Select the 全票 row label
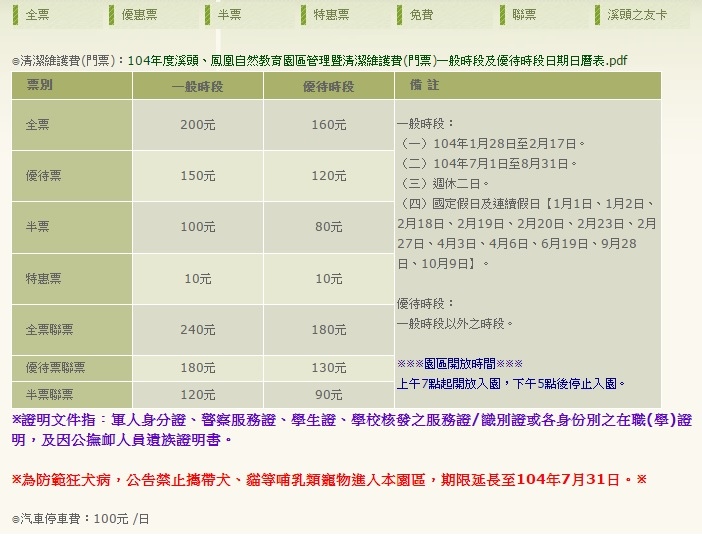The image size is (702, 540). 37,124
